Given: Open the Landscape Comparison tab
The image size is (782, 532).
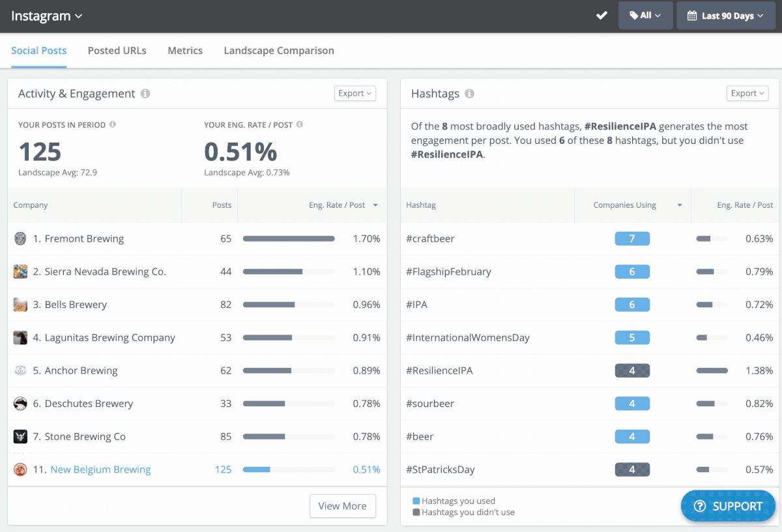Looking at the screenshot, I should (279, 51).
